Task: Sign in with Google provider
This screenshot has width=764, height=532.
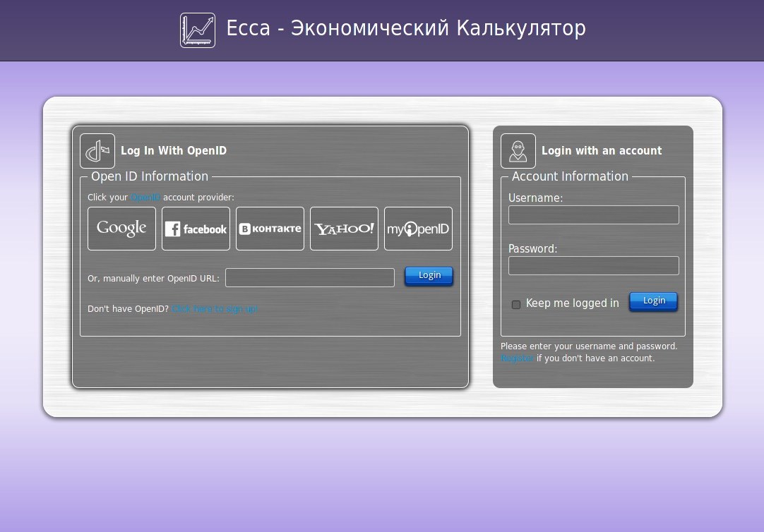Action: tap(122, 229)
